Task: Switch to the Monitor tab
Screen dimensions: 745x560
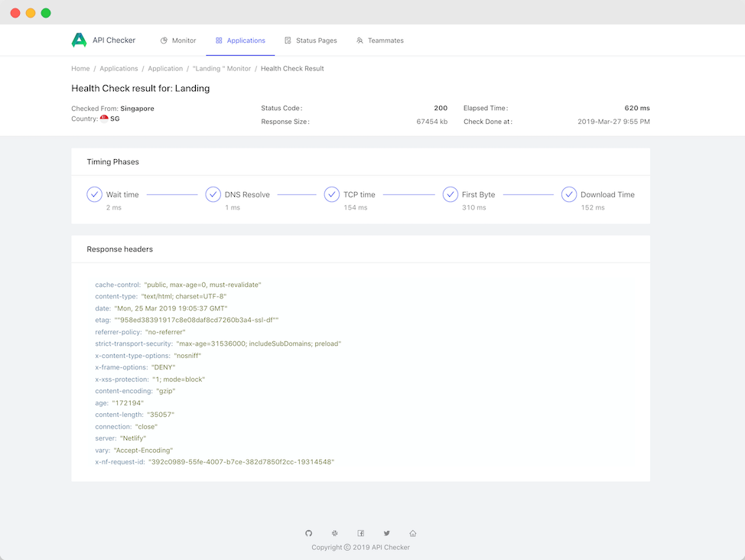Action: tap(178, 41)
